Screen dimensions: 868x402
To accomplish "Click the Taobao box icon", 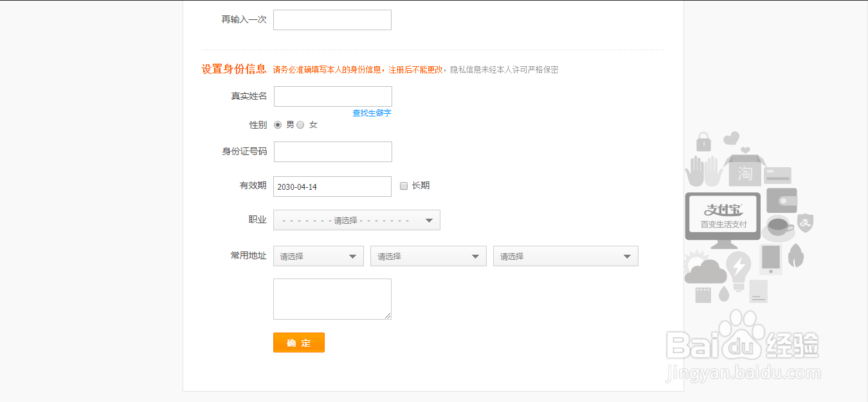I will [x=745, y=170].
